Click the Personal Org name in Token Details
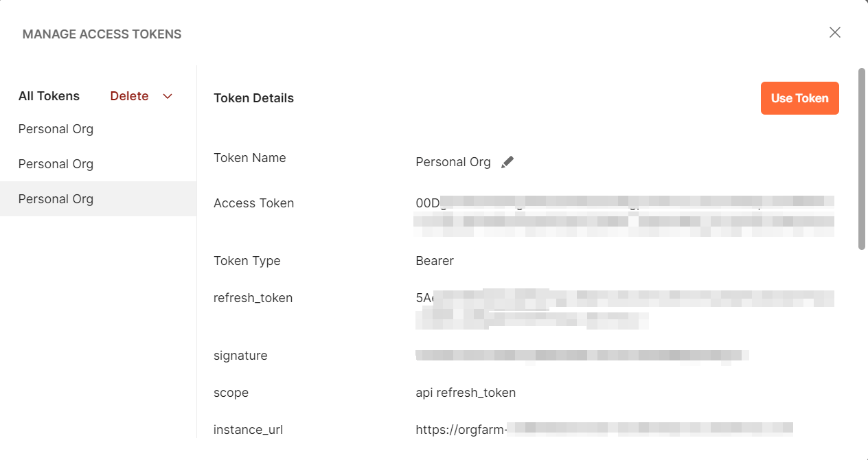The width and height of the screenshot is (868, 460). click(x=453, y=162)
